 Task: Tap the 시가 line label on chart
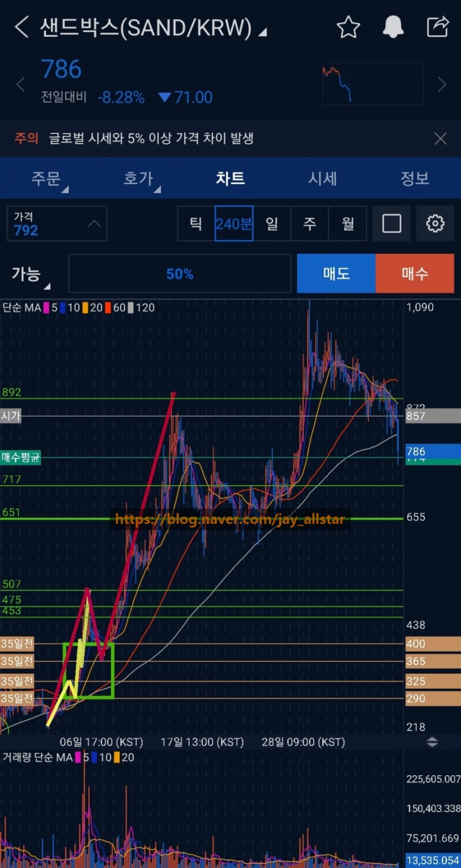coord(11,416)
